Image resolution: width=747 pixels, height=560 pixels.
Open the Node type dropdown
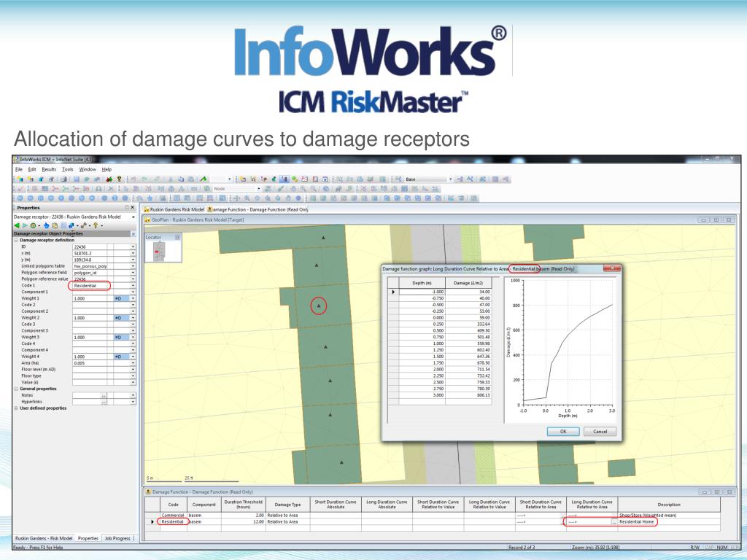(x=259, y=189)
